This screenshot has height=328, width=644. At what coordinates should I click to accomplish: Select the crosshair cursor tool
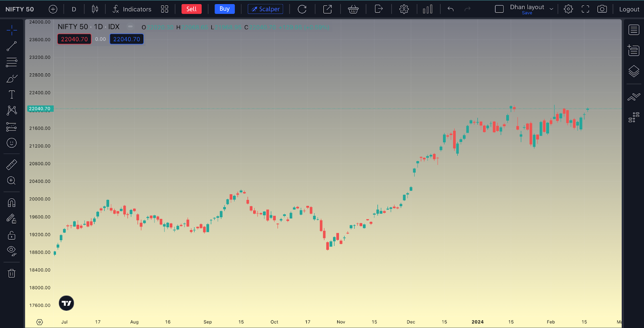coord(12,30)
